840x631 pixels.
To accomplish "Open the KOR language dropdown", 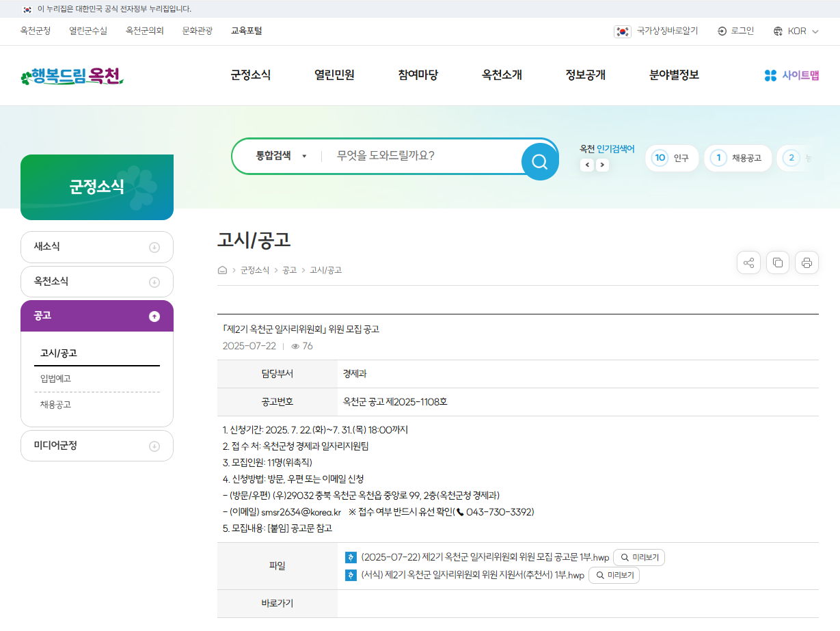I will point(796,31).
